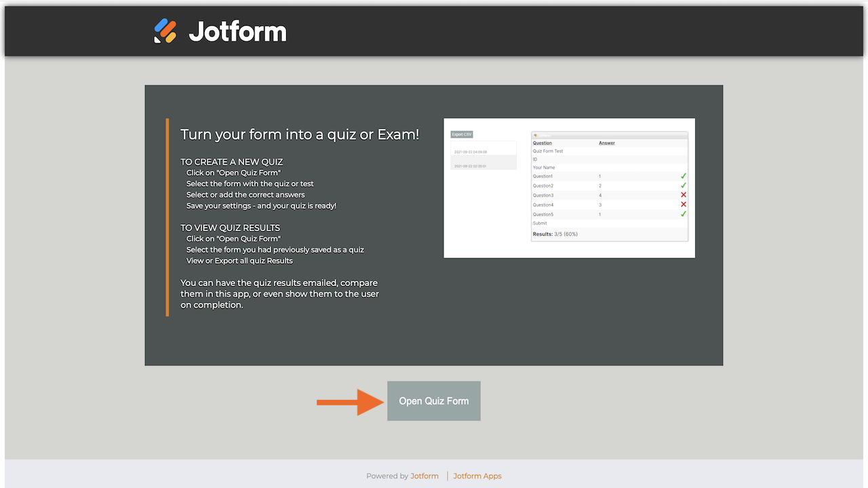Follow the orange Jotform link in footer

[x=425, y=476]
